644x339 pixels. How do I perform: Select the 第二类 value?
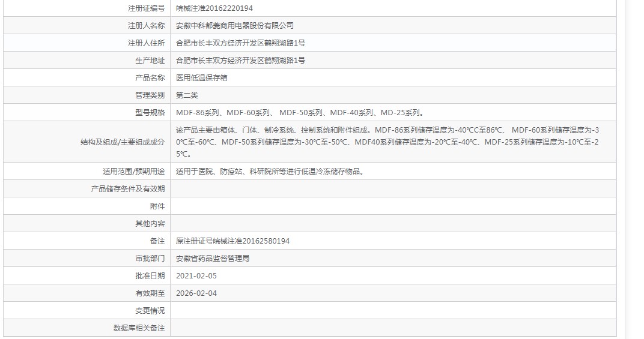click(x=187, y=95)
